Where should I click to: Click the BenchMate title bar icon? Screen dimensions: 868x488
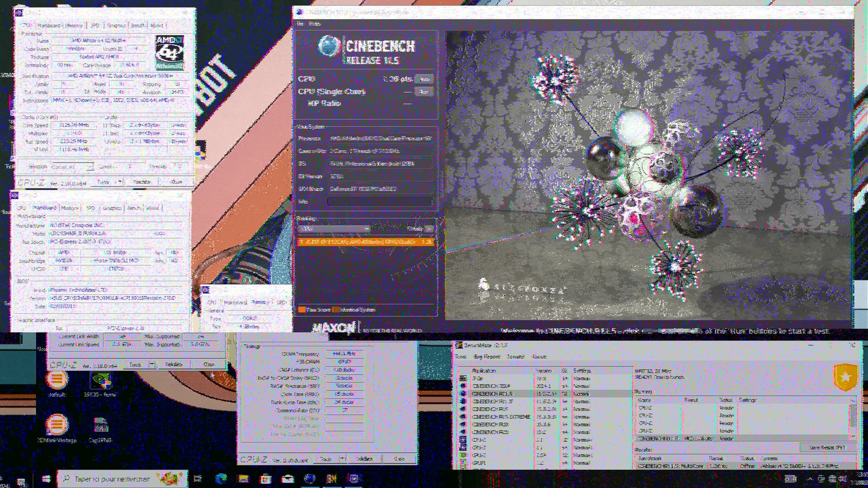point(459,345)
